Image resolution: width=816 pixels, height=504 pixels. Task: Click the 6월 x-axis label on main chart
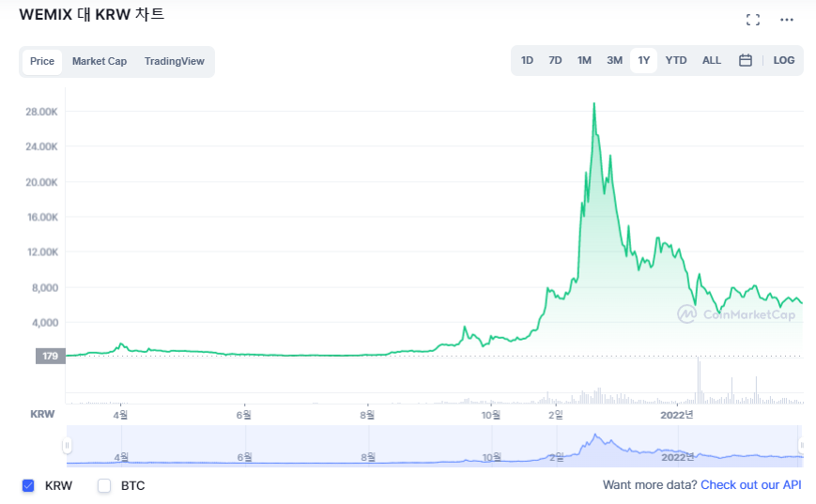244,415
